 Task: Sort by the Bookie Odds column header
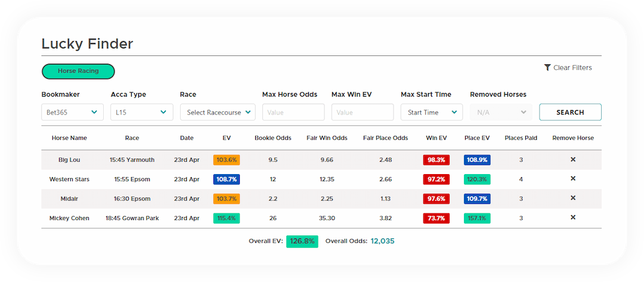273,138
